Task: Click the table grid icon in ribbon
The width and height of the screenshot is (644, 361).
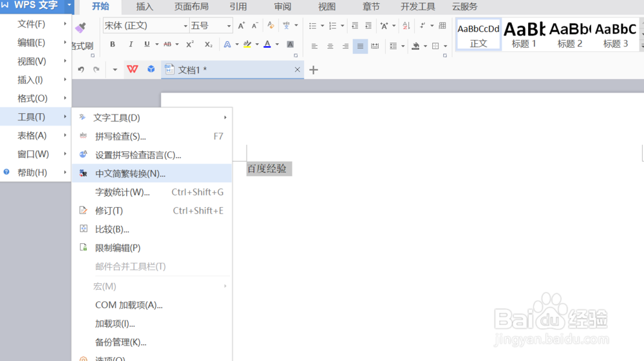Action: pos(442,26)
